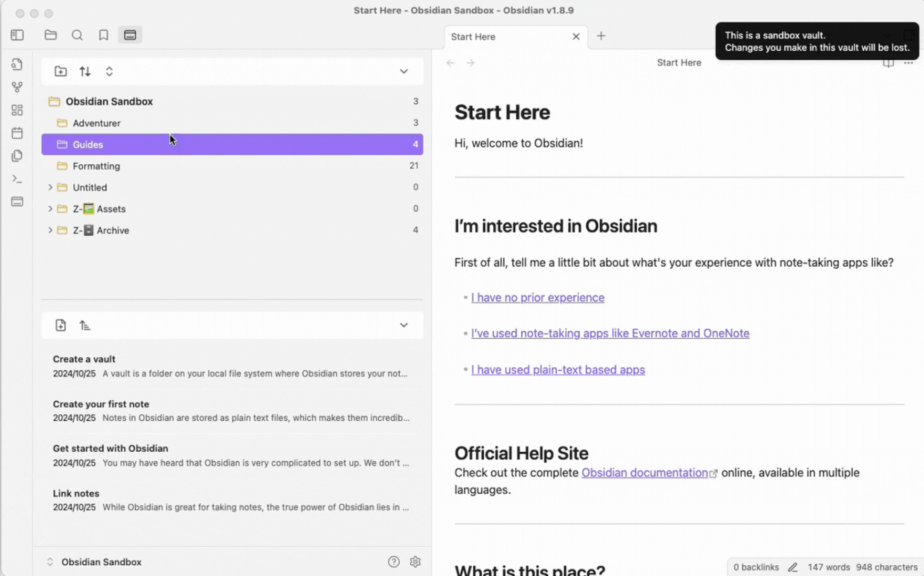Insert template from ribbon icon
Viewport: 924px width, 576px height.
17,156
